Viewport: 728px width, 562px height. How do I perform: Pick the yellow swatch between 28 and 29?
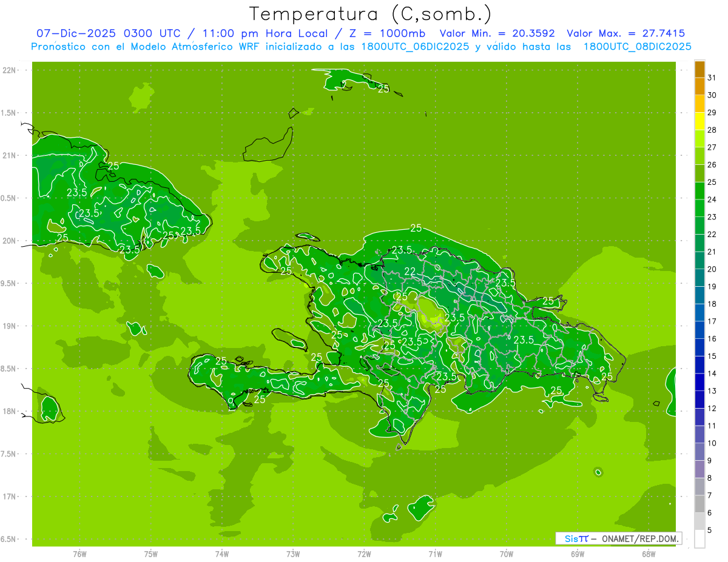coord(699,121)
